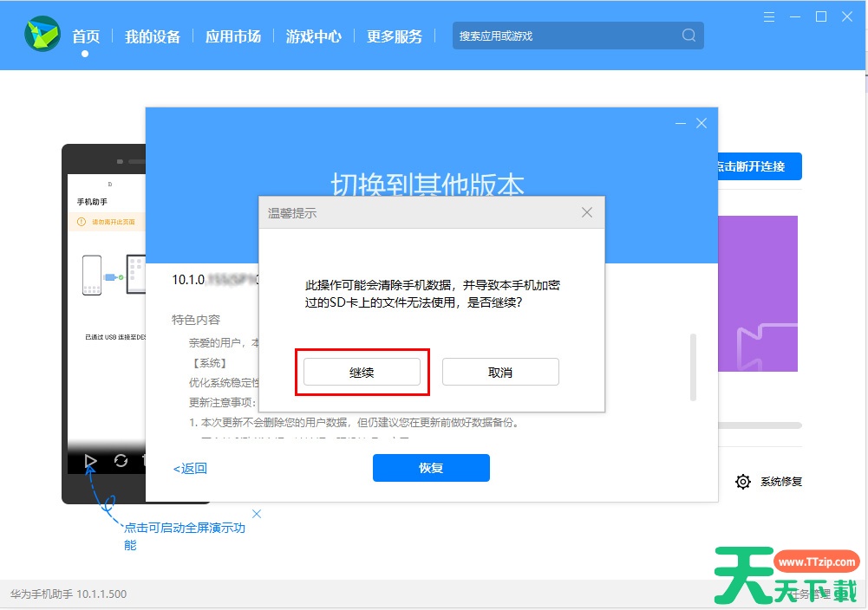This screenshot has width=868, height=610.
Task: Open the 应用市场 menu
Action: click(x=232, y=36)
